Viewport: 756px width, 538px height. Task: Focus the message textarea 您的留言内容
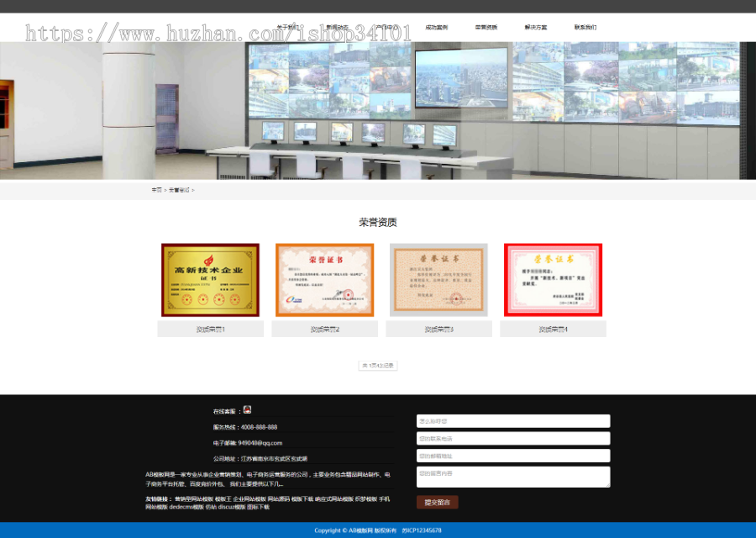[514, 476]
